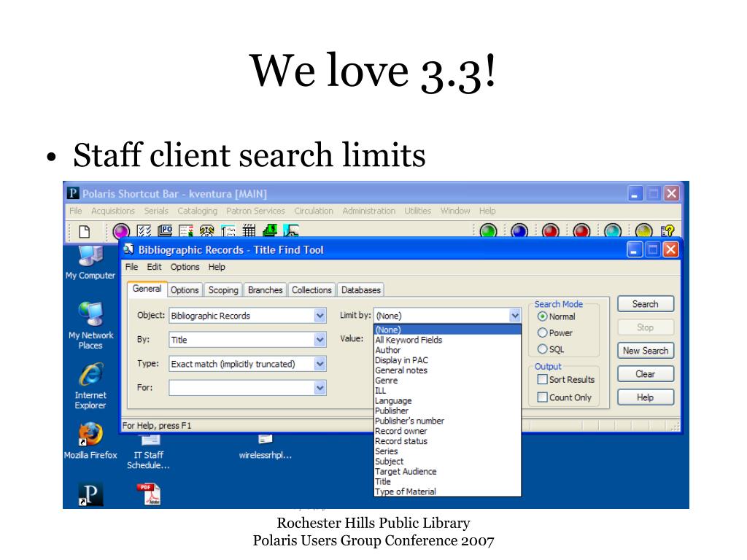
Task: Choose Author in the Limit by list
Action: [x=447, y=350]
